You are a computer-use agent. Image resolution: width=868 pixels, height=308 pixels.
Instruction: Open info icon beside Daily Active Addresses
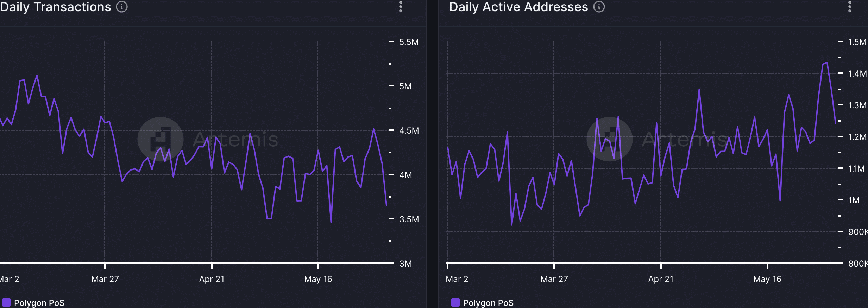click(599, 7)
